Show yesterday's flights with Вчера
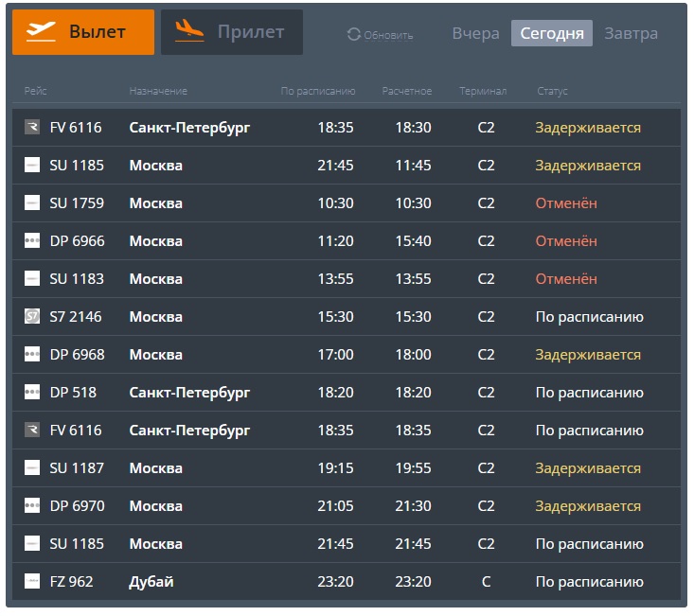Viewport: 694px width, 616px height. [x=475, y=33]
